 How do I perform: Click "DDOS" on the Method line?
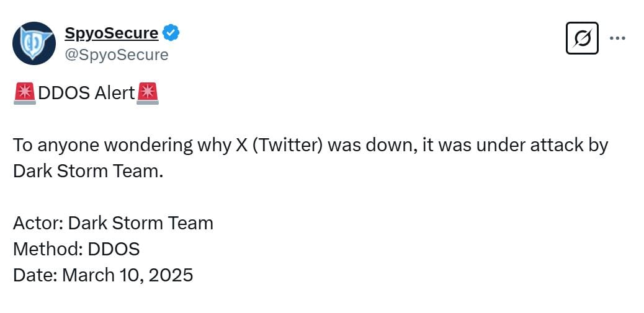coord(114,249)
